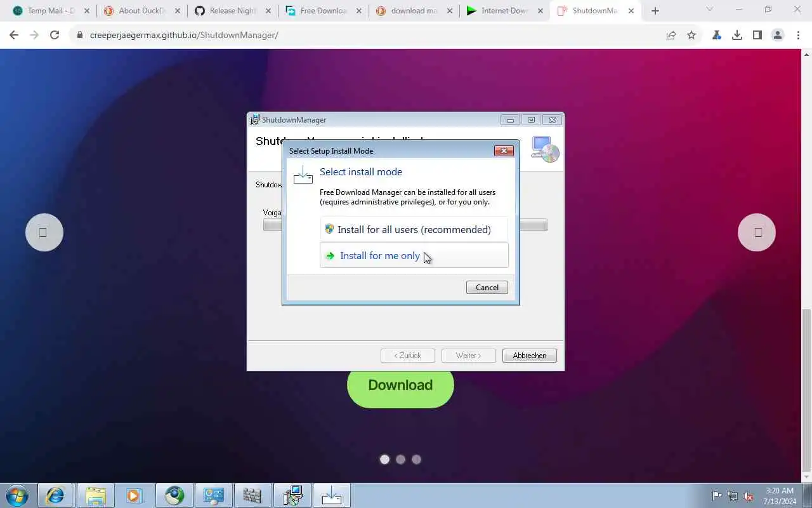Viewport: 812px width, 508px height.
Task: Select the second carousel indicator dot
Action: [400, 460]
